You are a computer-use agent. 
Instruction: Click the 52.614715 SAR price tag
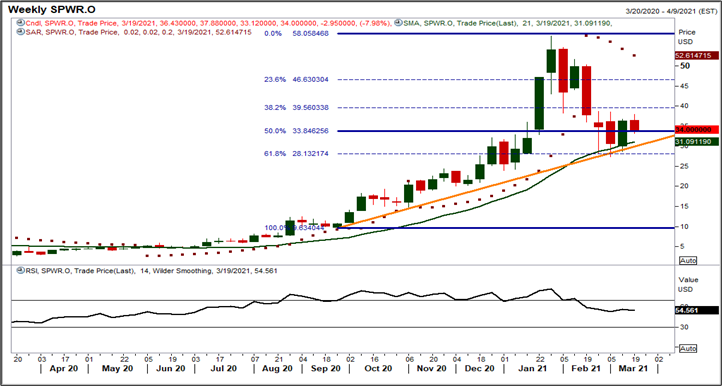pyautogui.click(x=697, y=55)
